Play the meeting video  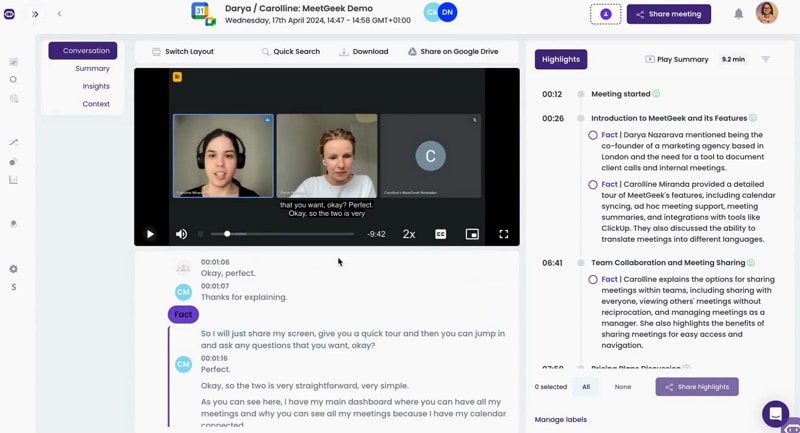(150, 234)
